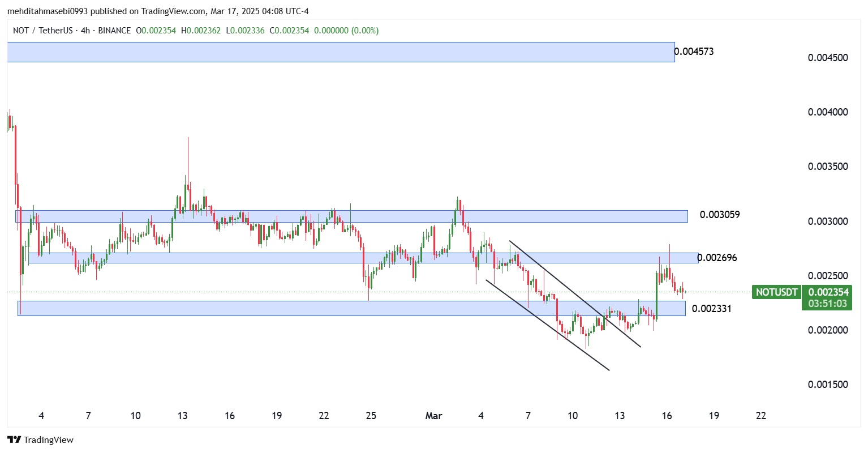Select the blue zone rectangle at 0.002696

363,258
